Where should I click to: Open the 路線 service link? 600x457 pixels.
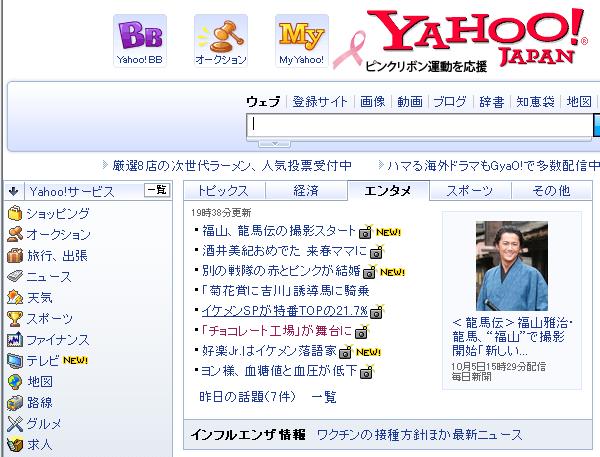[x=40, y=403]
